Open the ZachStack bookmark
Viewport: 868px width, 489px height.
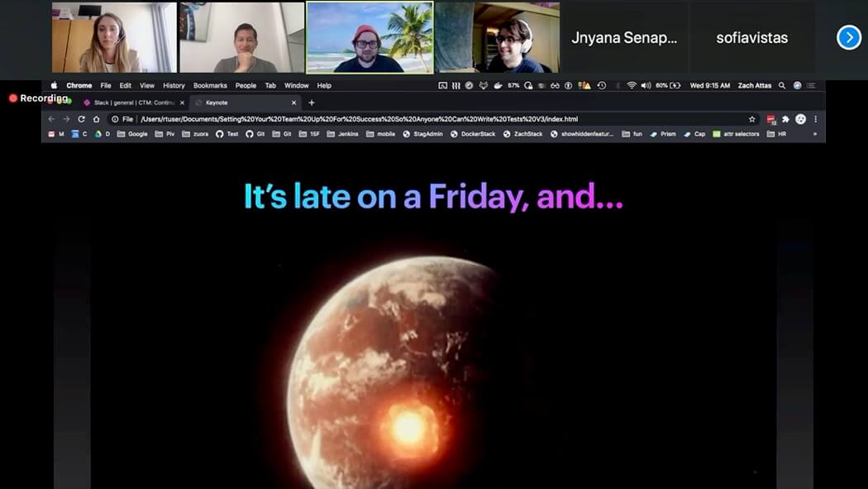(x=522, y=134)
